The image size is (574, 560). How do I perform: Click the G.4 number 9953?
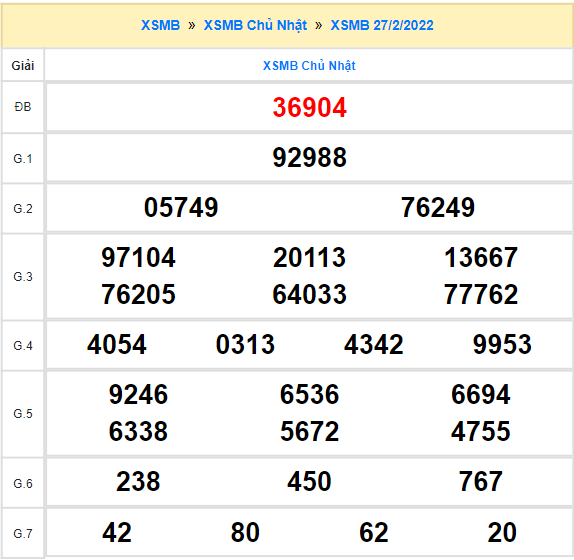coord(502,344)
